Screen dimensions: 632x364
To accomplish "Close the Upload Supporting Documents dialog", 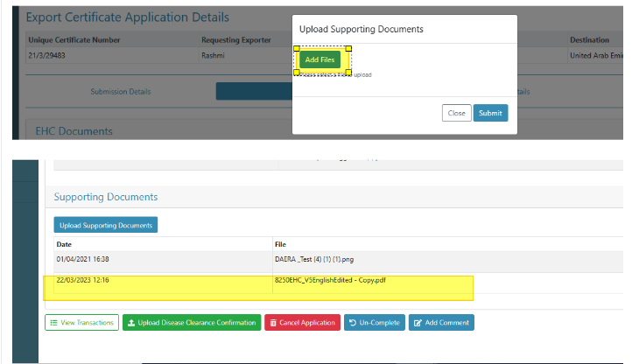I will [456, 113].
